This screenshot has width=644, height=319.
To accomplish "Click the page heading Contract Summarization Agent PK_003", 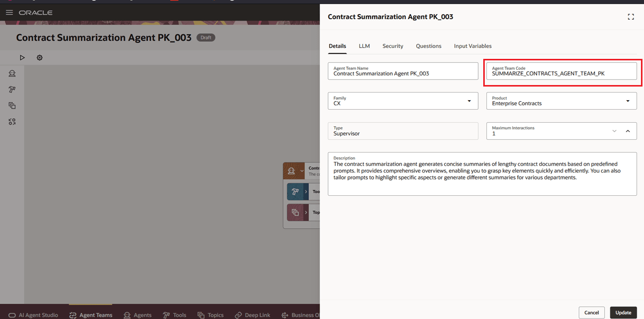I will pos(104,37).
